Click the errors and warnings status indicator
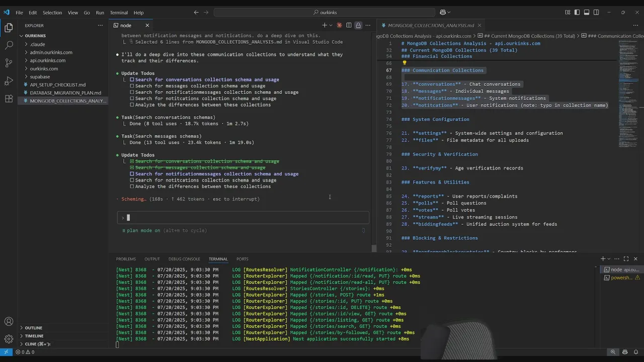This screenshot has height=362, width=644. click(25, 352)
